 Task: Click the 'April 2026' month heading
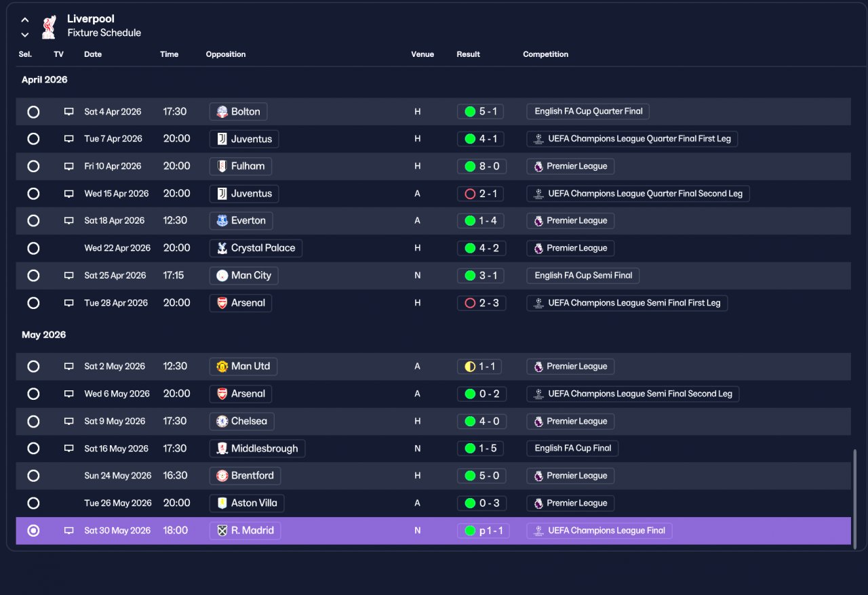coord(45,80)
